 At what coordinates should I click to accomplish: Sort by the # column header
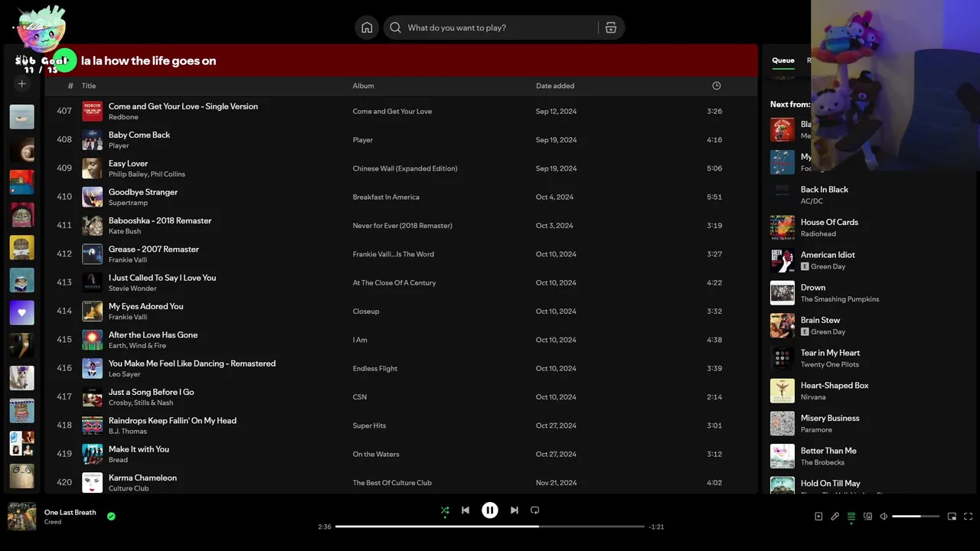70,86
